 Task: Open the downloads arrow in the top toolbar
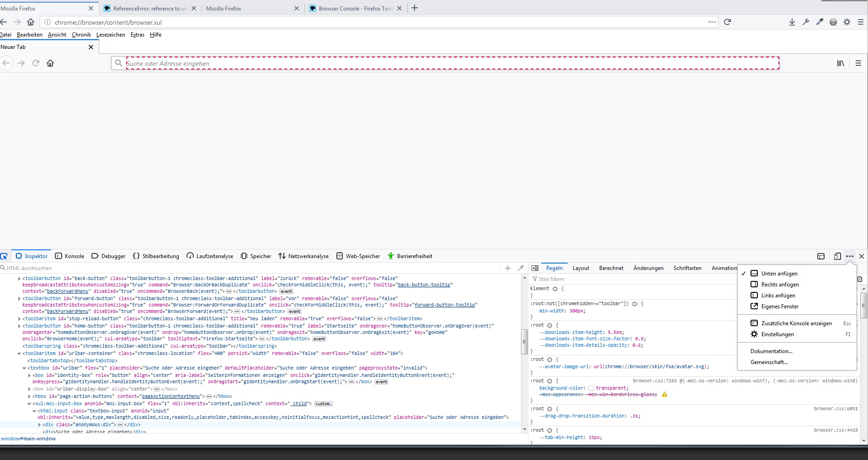click(792, 22)
